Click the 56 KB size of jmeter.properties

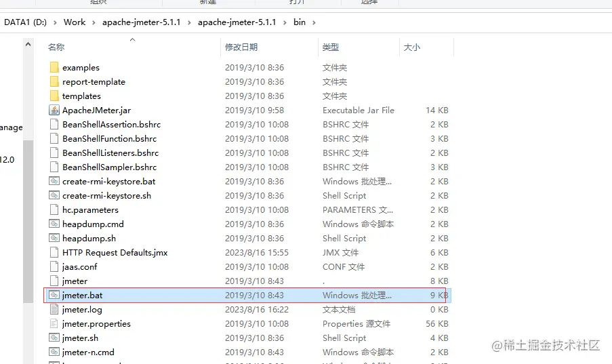(x=436, y=324)
